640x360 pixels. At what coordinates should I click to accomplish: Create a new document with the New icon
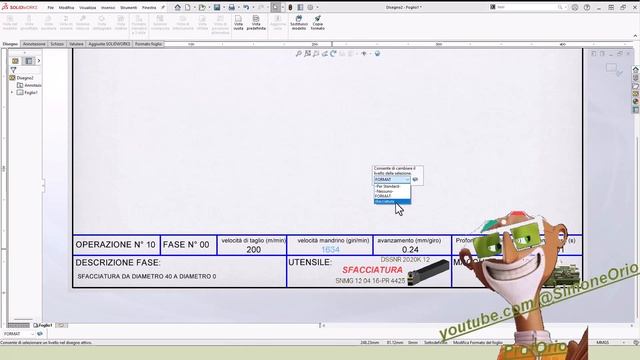coord(188,7)
